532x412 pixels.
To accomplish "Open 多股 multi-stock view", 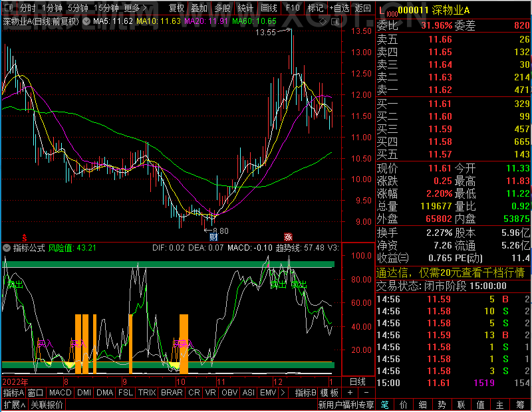I will pyautogui.click(x=222, y=8).
